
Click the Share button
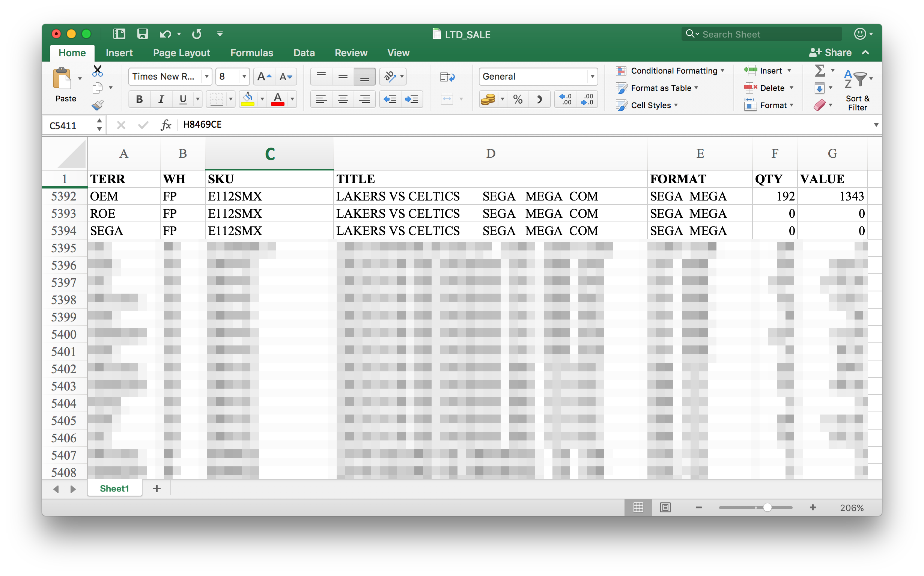point(830,53)
